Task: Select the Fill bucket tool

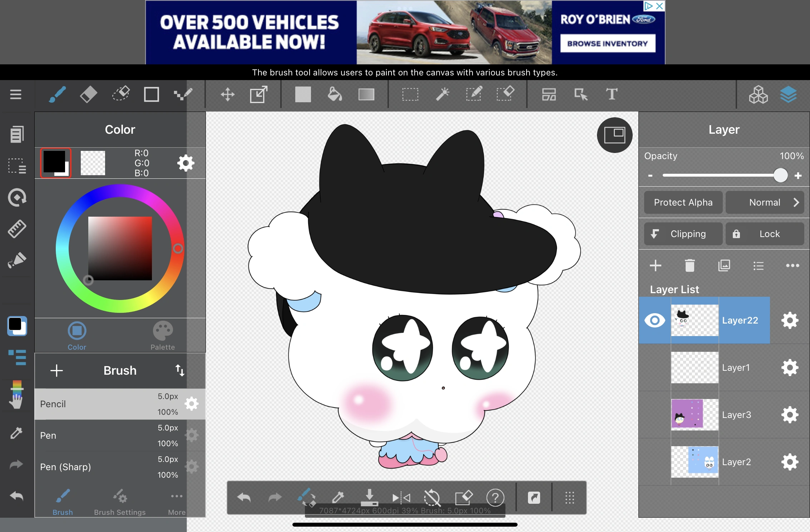Action: (x=334, y=94)
